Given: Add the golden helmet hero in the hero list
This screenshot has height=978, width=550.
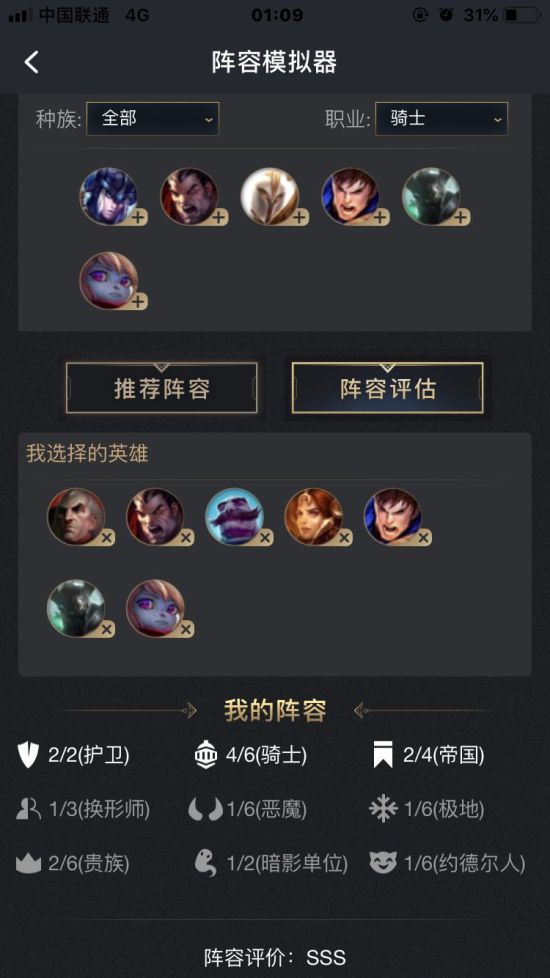Looking at the screenshot, I should coord(274,196).
